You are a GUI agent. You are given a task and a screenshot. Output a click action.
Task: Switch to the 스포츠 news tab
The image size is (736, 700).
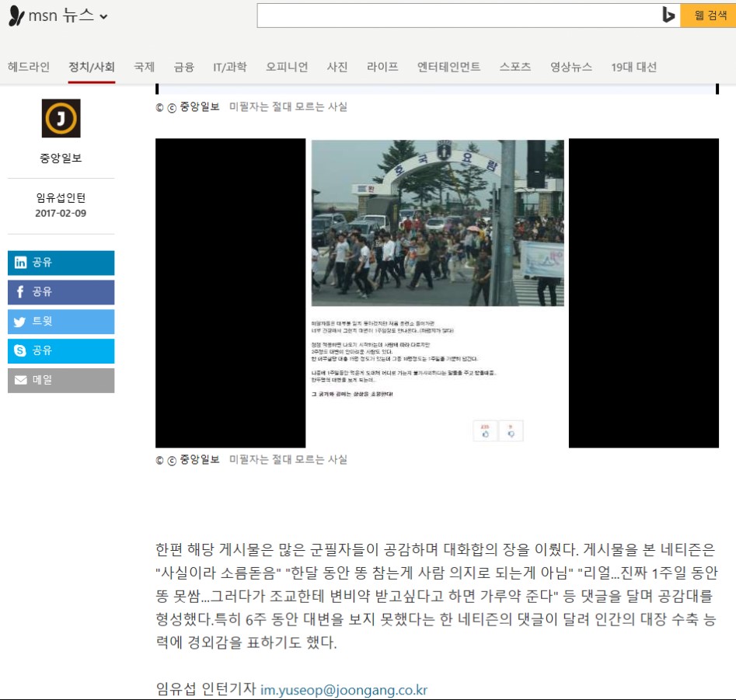pos(515,67)
